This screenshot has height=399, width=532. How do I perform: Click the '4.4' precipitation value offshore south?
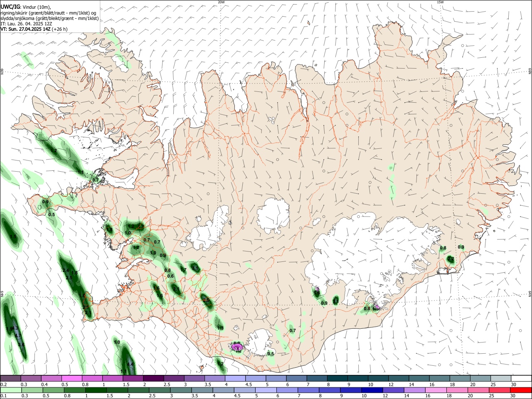pos(130,365)
